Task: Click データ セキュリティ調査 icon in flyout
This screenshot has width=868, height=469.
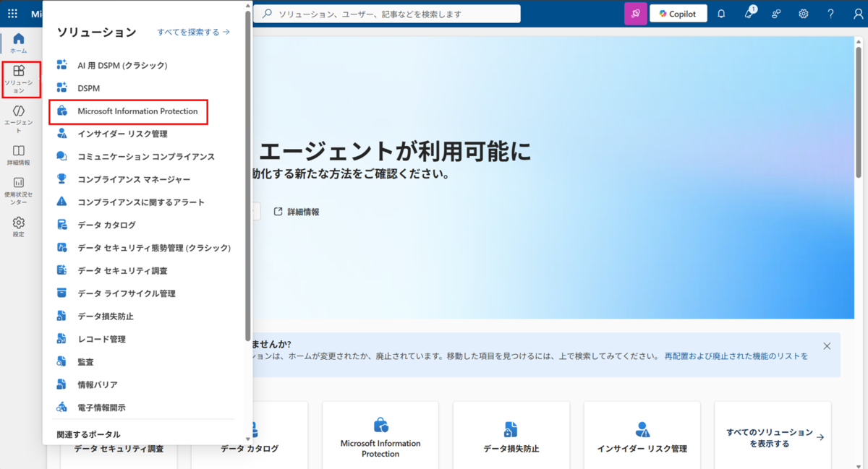Action: pos(62,270)
